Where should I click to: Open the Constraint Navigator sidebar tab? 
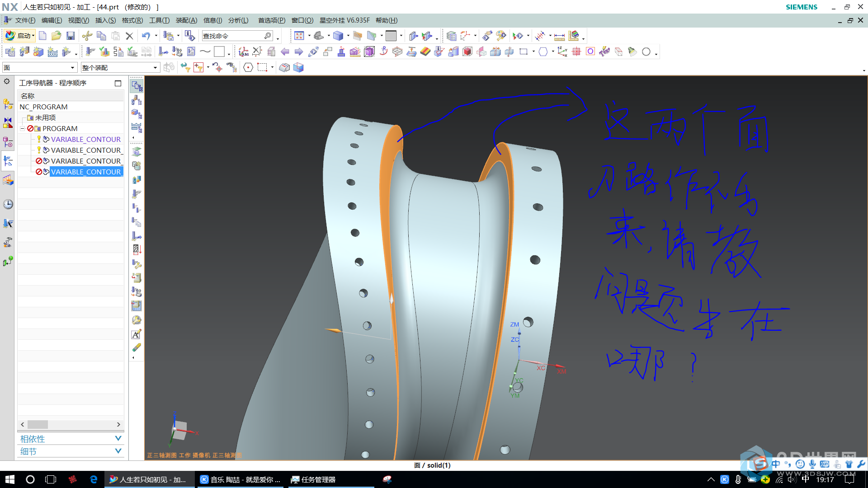click(8, 123)
